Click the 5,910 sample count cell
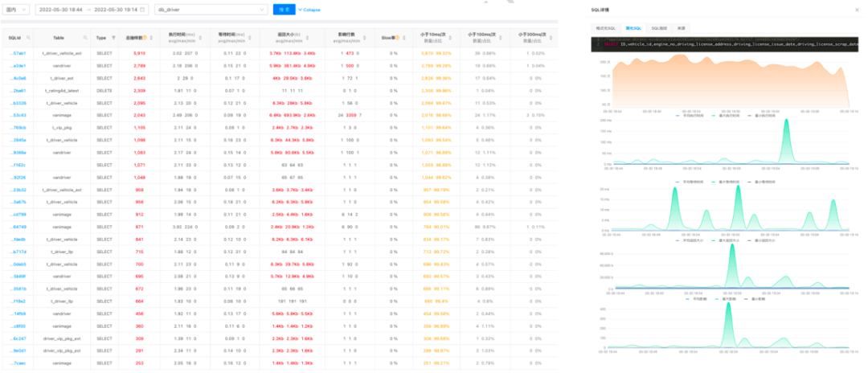868x373 pixels. tap(140, 53)
